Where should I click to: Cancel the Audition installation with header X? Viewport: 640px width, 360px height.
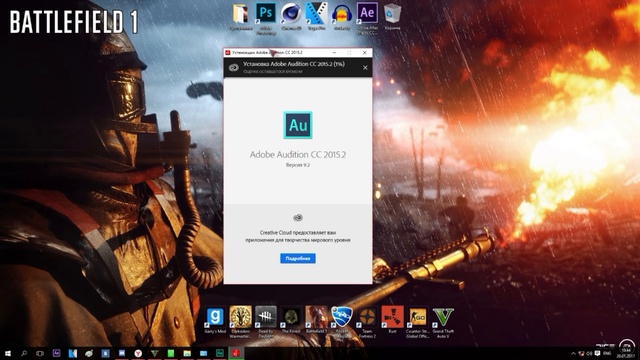coord(365,67)
